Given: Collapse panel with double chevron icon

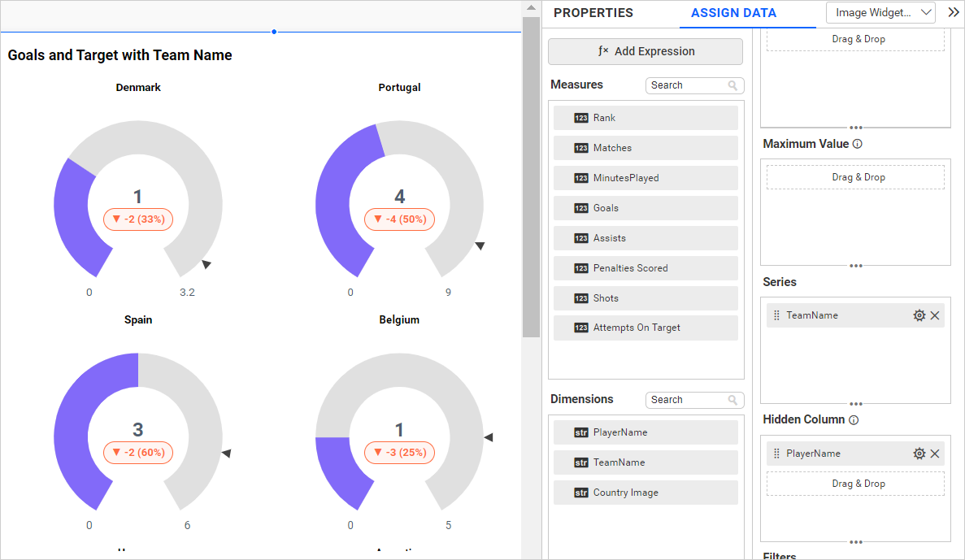Looking at the screenshot, I should [954, 12].
